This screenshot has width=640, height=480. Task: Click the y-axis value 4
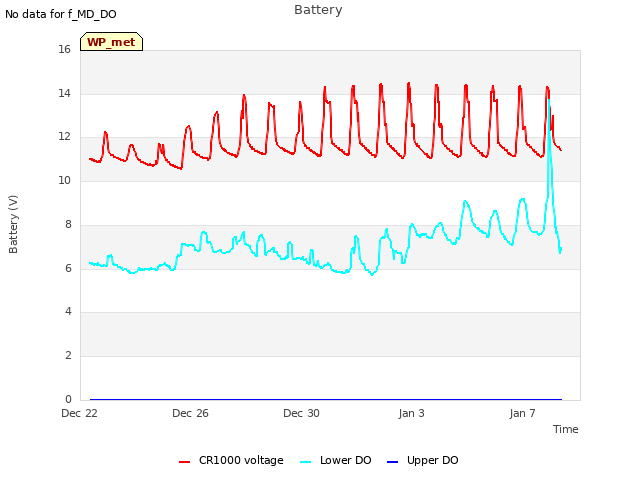tap(68, 312)
